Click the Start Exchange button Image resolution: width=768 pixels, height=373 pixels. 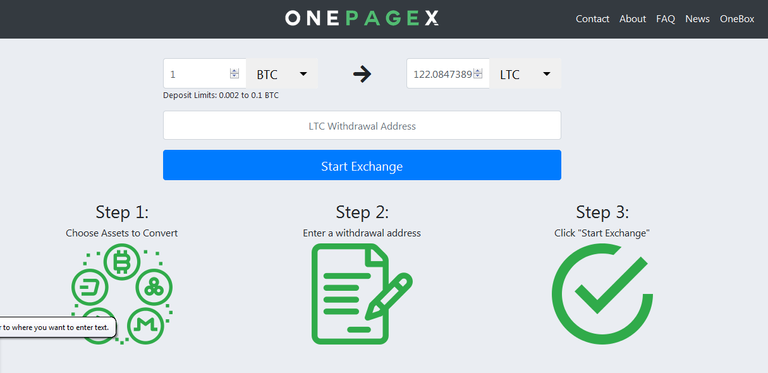pos(362,165)
